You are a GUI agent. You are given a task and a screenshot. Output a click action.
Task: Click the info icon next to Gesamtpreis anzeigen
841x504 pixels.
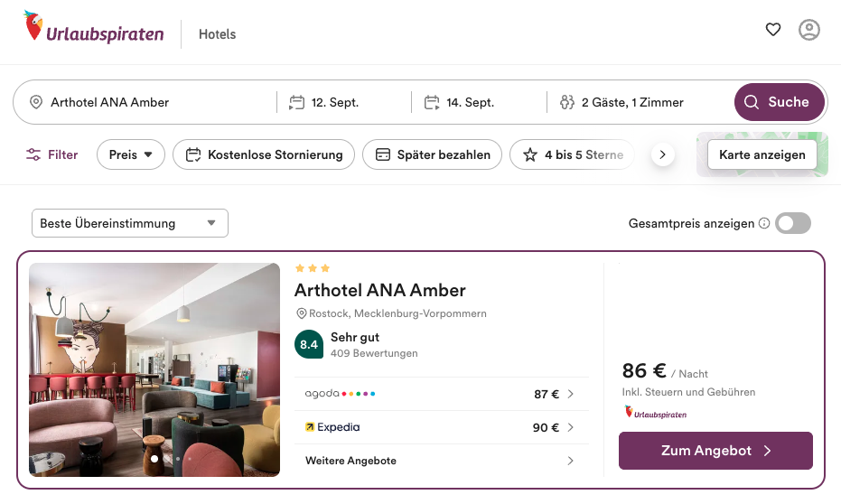click(764, 223)
